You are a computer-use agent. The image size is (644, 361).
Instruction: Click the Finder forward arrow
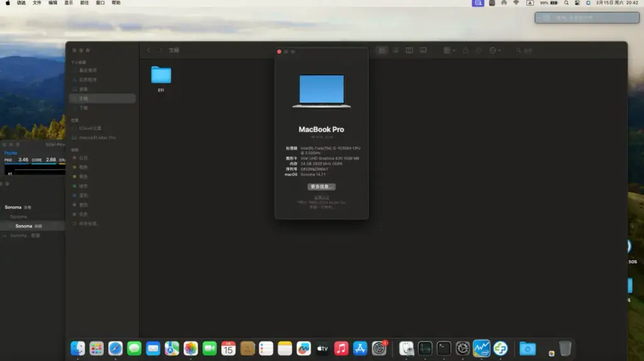(x=160, y=50)
